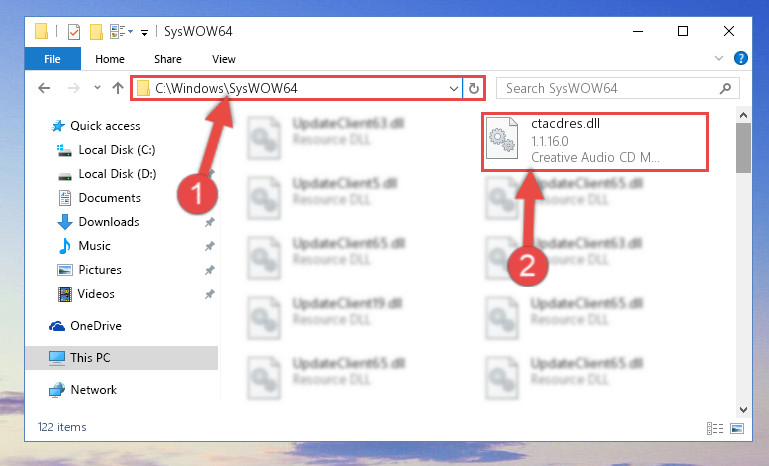Switch to details view layout

(715, 428)
